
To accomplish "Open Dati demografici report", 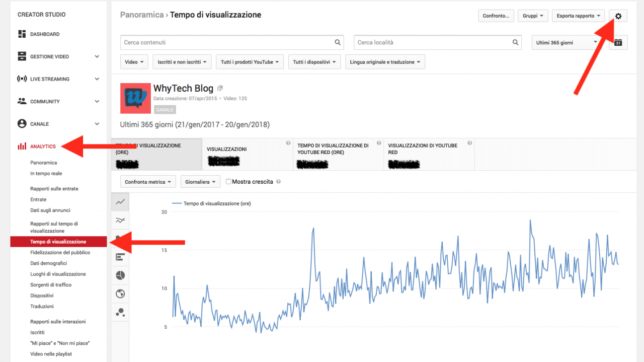I will (48, 263).
